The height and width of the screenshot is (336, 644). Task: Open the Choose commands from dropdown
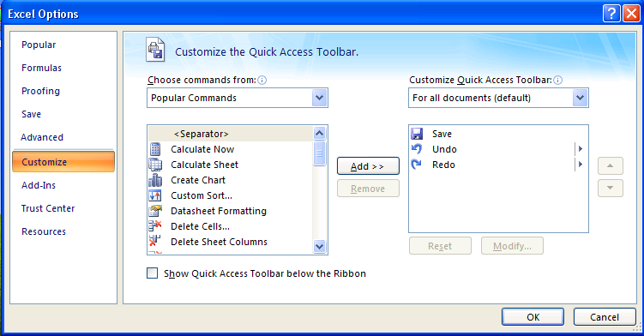click(320, 98)
